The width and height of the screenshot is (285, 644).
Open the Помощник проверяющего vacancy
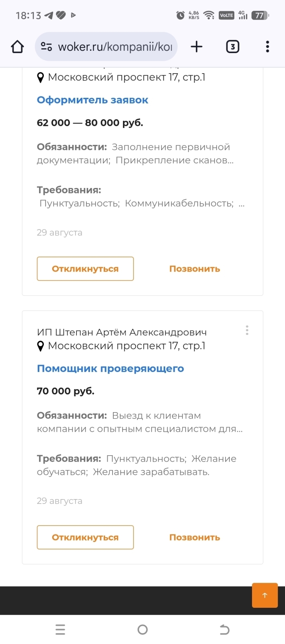pyautogui.click(x=111, y=368)
